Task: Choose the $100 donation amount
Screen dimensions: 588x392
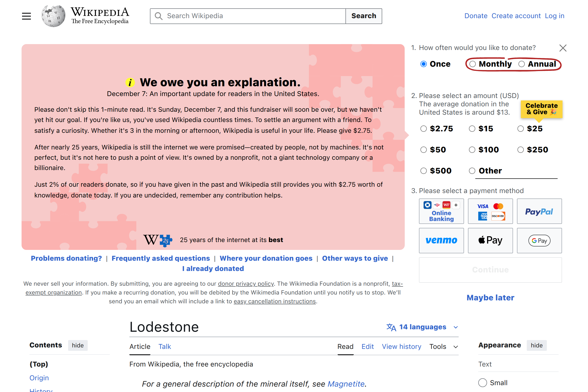Action: 472,150
